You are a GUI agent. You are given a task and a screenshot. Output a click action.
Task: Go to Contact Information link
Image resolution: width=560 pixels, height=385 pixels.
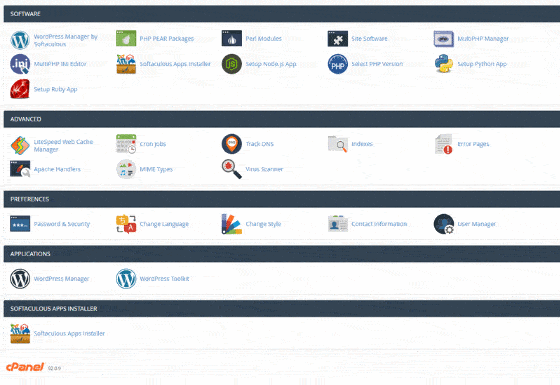[379, 224]
